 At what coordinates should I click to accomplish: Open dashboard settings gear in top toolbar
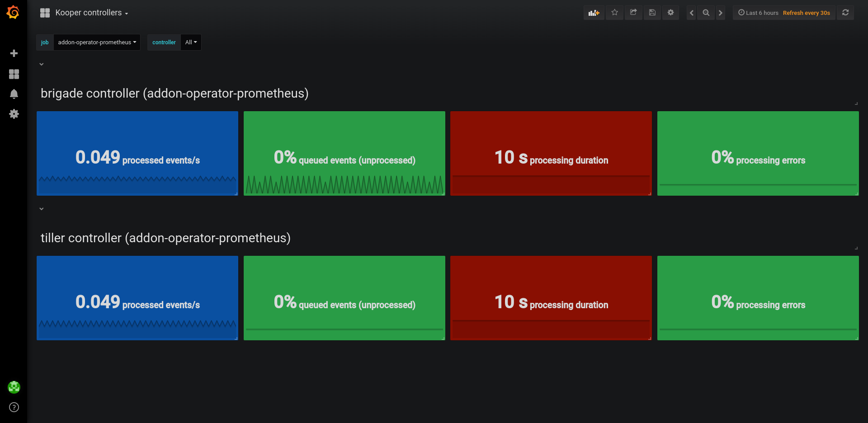pos(671,13)
